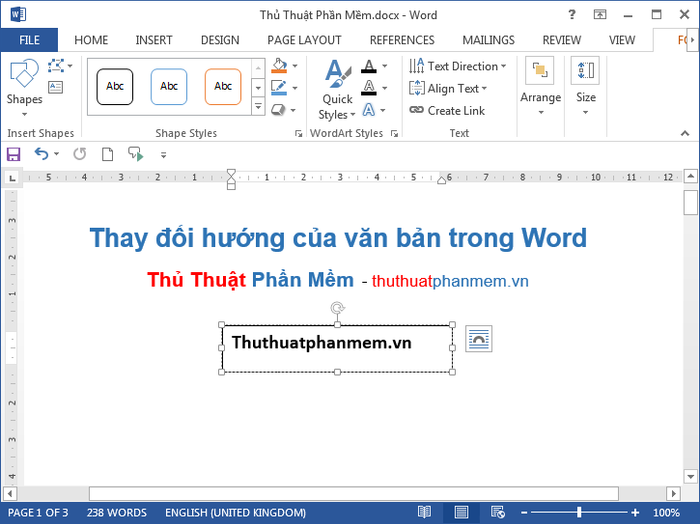Click the Save icon in quick access toolbar

pos(13,154)
